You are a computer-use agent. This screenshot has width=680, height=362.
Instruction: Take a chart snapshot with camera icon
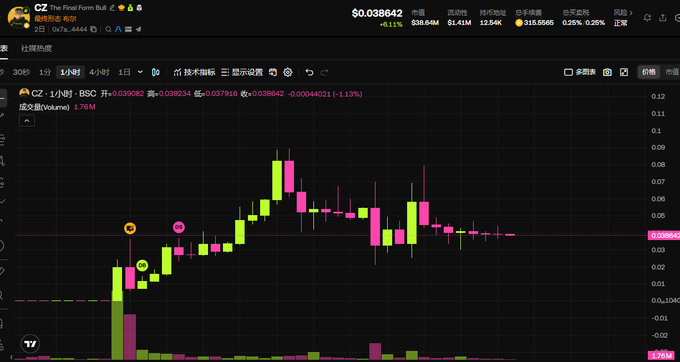pyautogui.click(x=608, y=72)
